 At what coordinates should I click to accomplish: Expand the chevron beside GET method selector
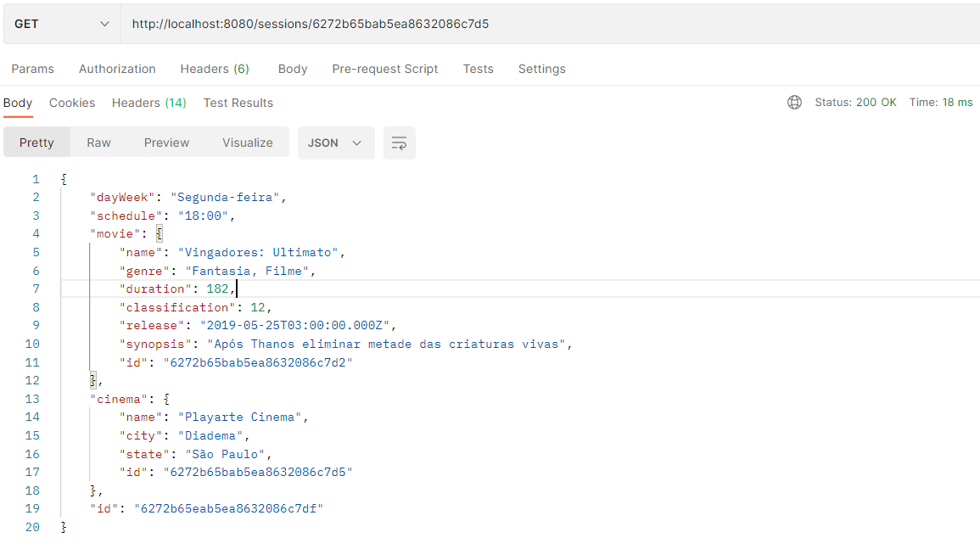point(106,23)
